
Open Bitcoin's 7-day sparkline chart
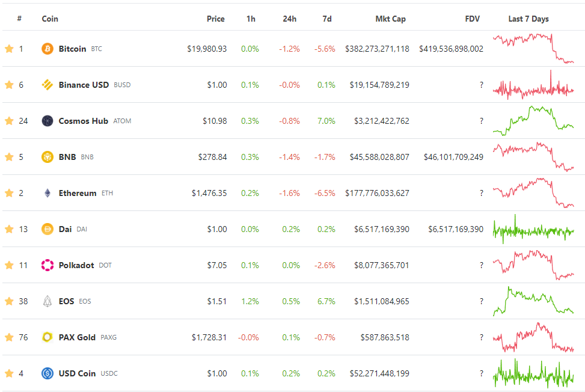533,49
